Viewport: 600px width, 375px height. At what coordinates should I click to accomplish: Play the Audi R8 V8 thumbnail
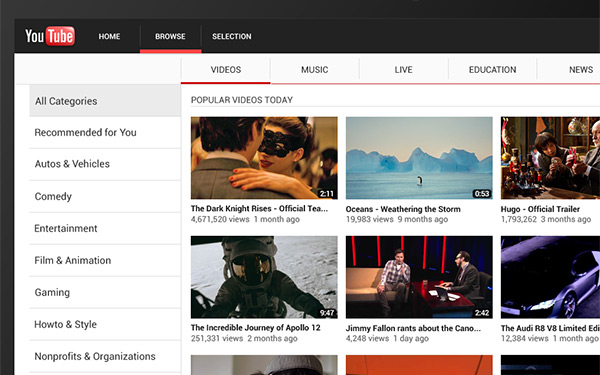point(550,277)
